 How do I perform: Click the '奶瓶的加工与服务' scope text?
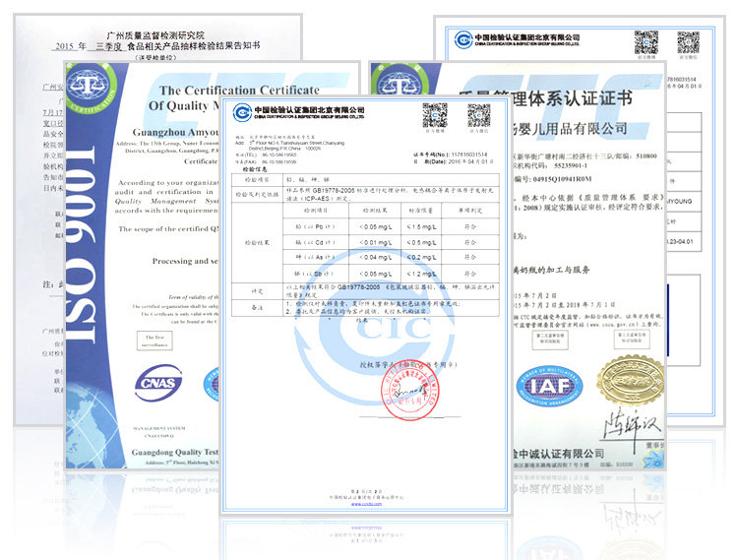pos(553,270)
